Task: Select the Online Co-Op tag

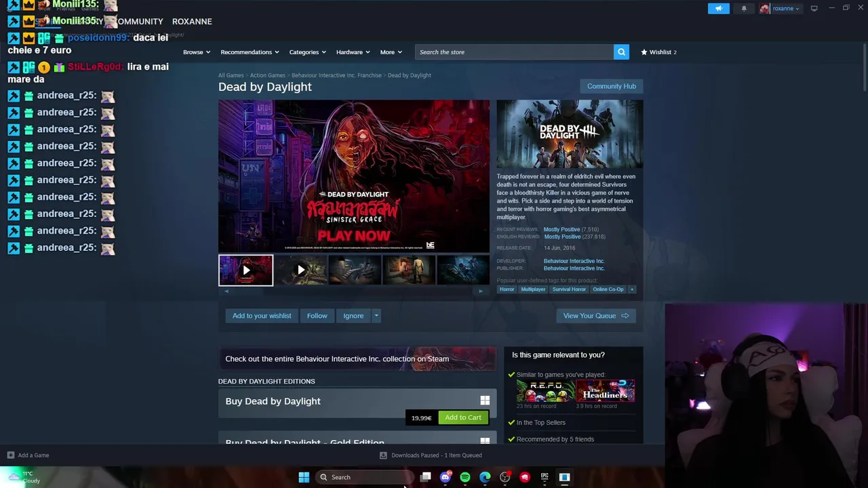Action: pos(608,289)
